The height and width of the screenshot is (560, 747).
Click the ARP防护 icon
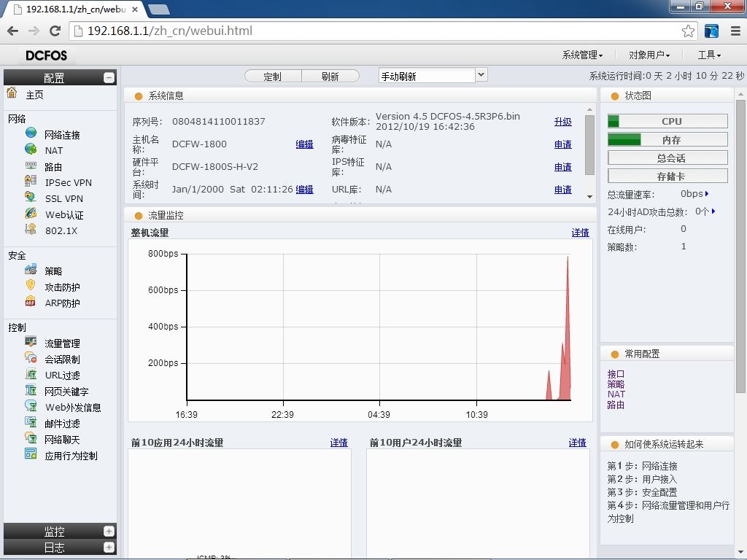(31, 301)
